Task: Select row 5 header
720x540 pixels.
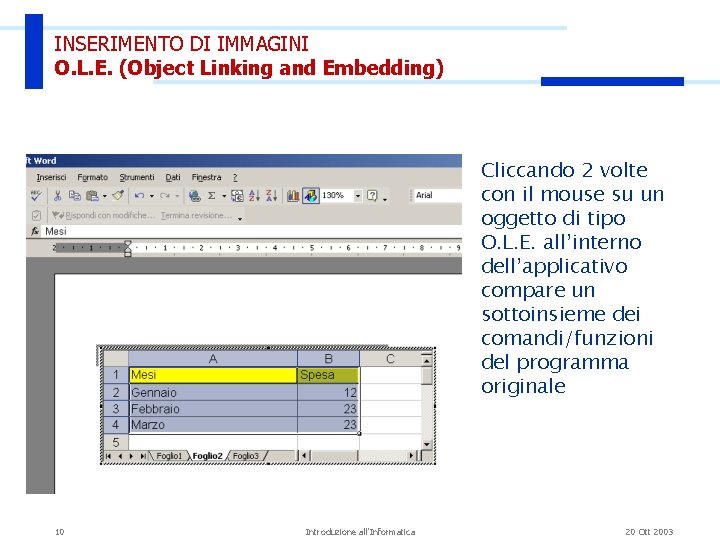Action: tap(116, 442)
